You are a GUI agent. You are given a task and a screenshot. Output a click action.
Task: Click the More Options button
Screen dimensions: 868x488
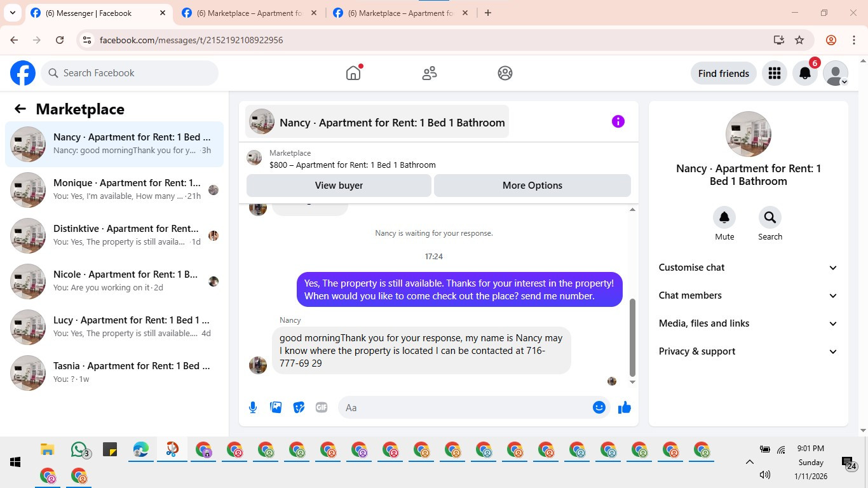click(532, 186)
